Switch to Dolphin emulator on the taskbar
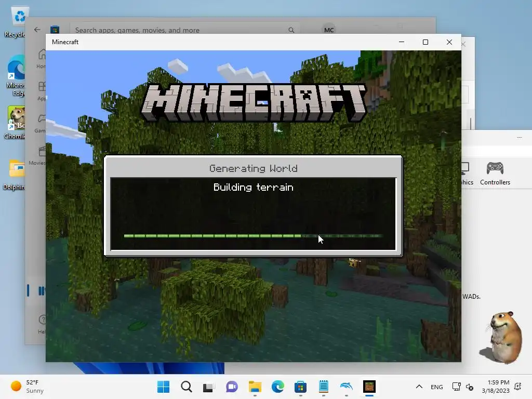The height and width of the screenshot is (399, 532). (347, 386)
